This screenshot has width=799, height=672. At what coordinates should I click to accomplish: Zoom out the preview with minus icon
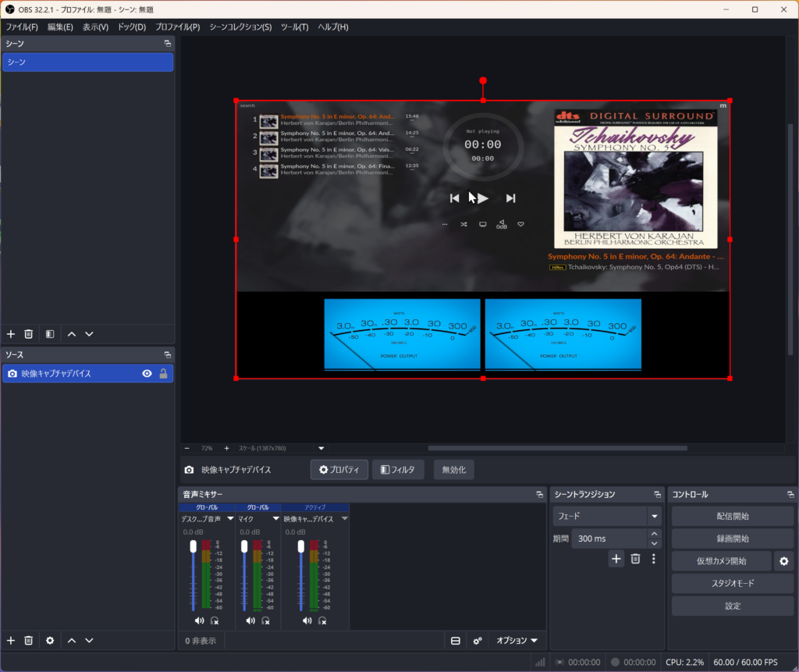click(x=187, y=448)
